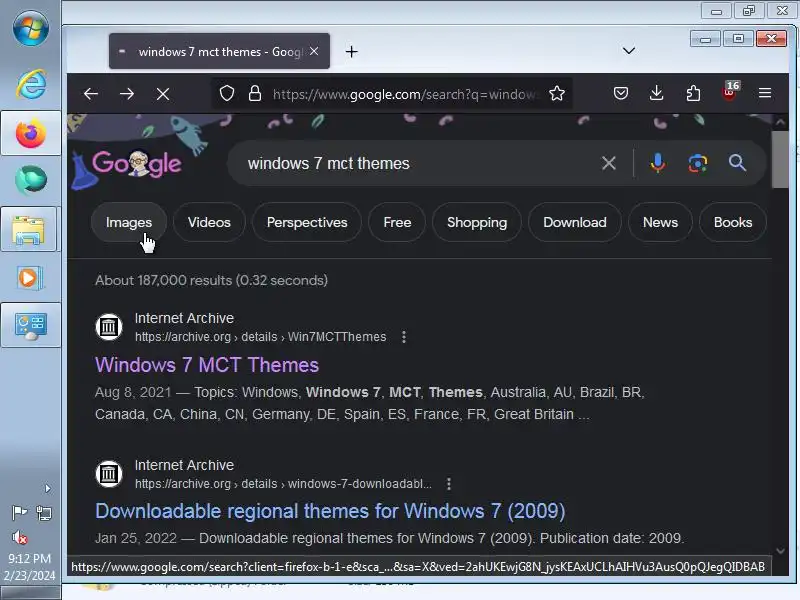Click the site security padlock icon
Image resolution: width=800 pixels, height=600 pixels.
pos(255,93)
